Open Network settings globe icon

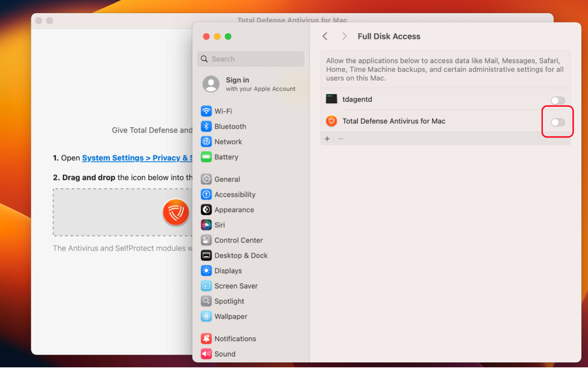coord(206,142)
